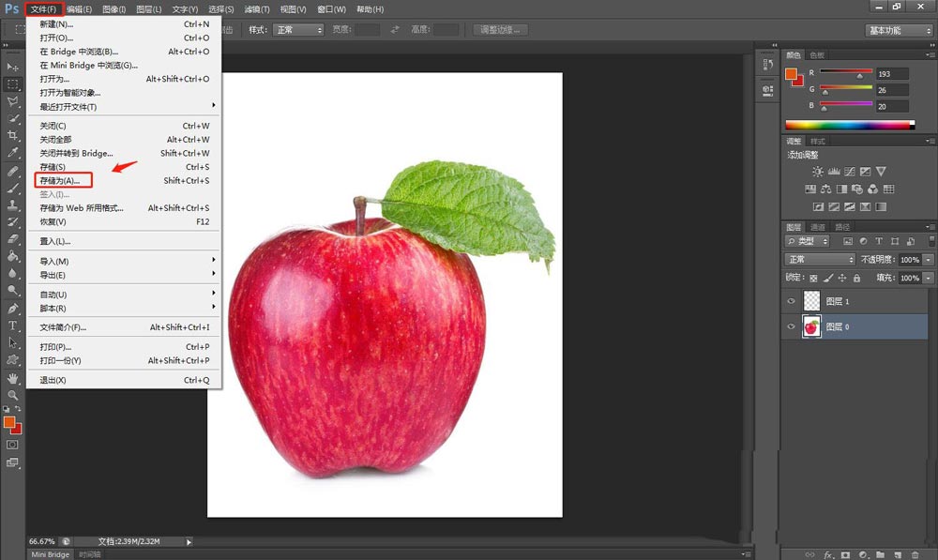The image size is (938, 560).
Task: Select the Rectangular Marquee tool
Action: [x=12, y=84]
